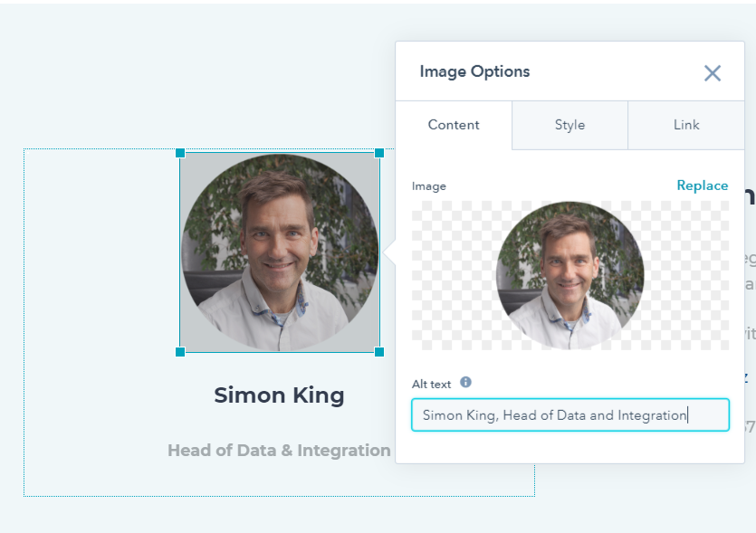Select Simon King's profile photo on the page
The width and height of the screenshot is (756, 533).
point(280,252)
